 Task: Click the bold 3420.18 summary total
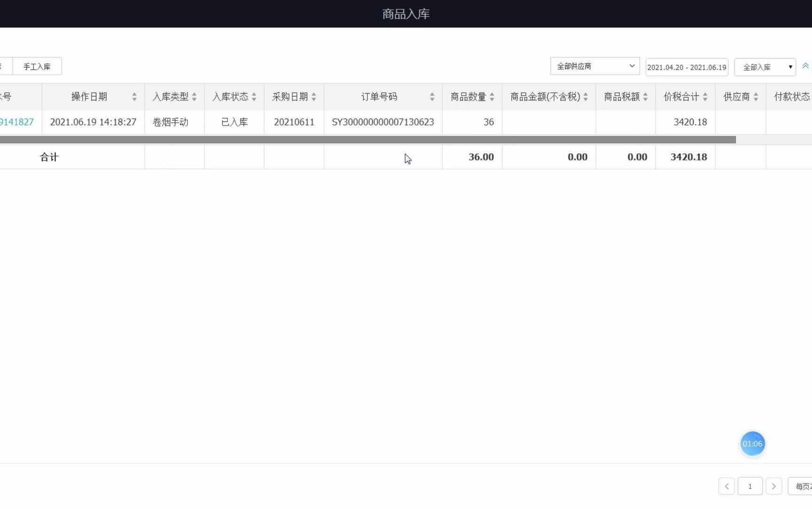[x=688, y=157]
